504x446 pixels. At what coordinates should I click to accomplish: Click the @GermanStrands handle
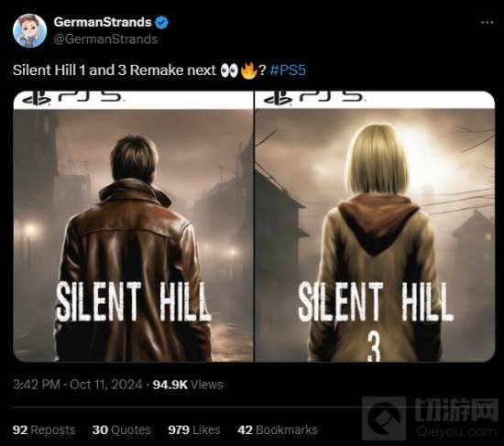(x=105, y=39)
